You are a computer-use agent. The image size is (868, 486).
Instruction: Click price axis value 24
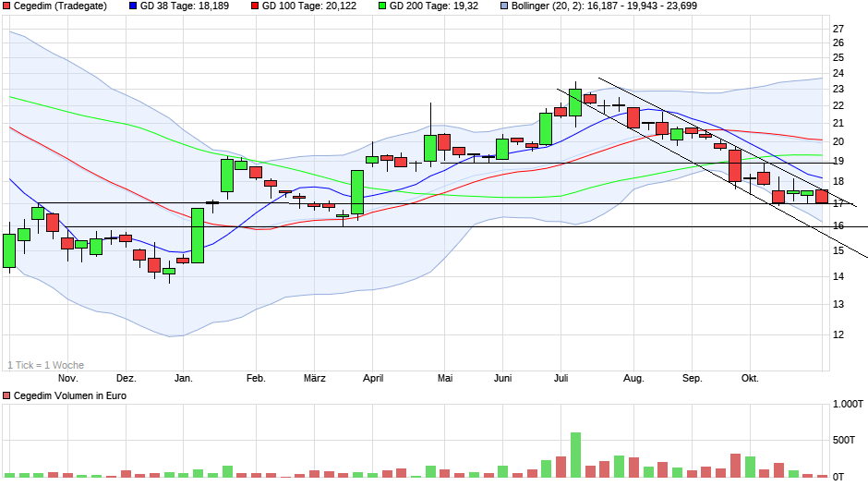pyautogui.click(x=838, y=74)
